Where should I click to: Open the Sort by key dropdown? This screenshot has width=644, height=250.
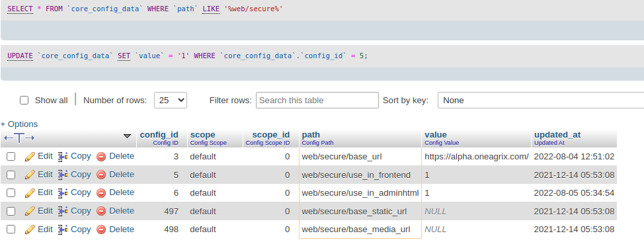540,100
